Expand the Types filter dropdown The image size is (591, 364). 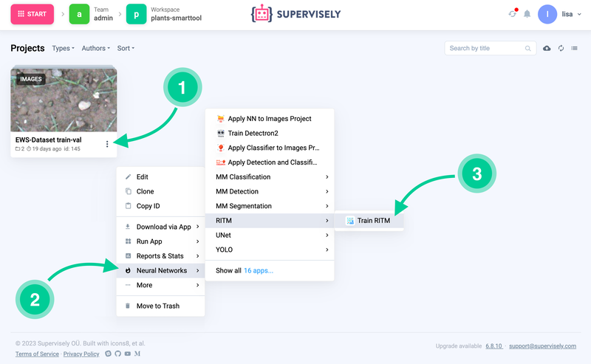tap(63, 48)
